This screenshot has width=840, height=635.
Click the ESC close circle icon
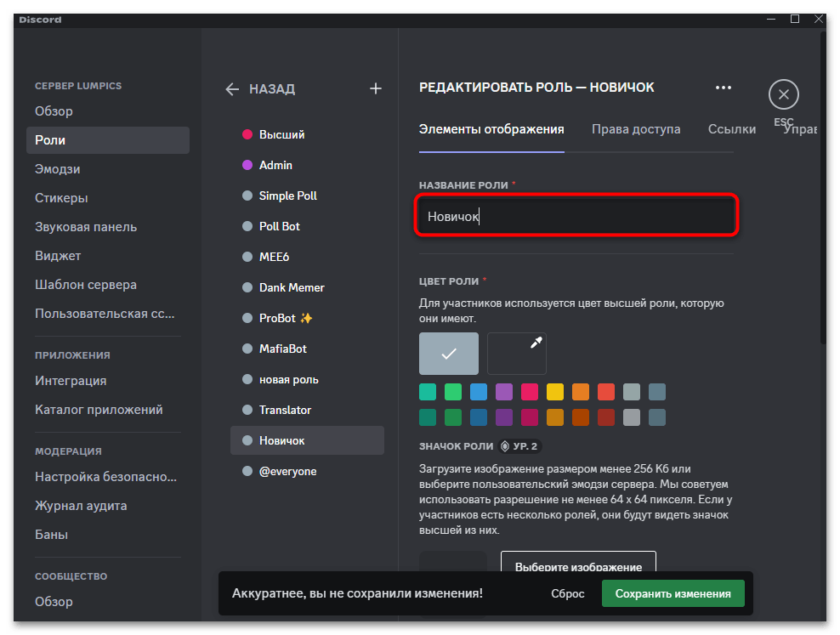click(783, 94)
